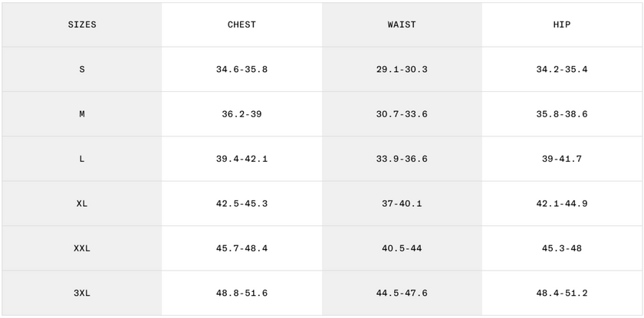Select the S size row label
The width and height of the screenshot is (644, 318).
tap(82, 70)
